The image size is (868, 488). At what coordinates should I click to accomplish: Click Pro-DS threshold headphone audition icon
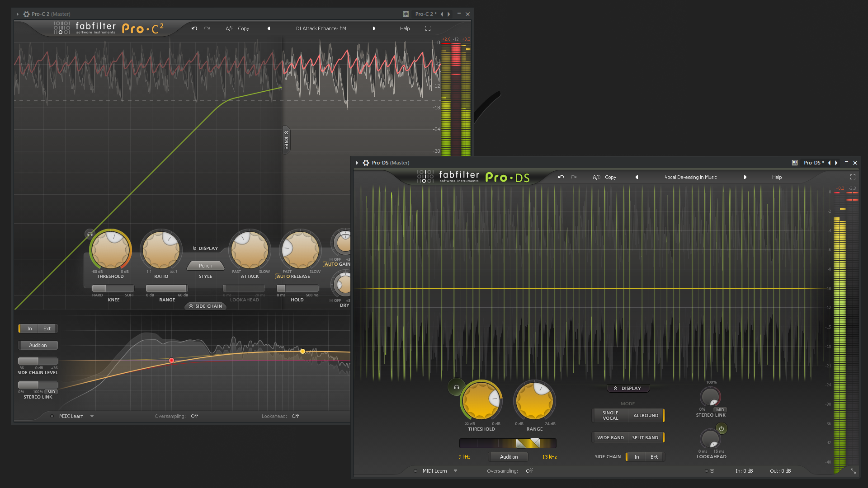coord(457,387)
